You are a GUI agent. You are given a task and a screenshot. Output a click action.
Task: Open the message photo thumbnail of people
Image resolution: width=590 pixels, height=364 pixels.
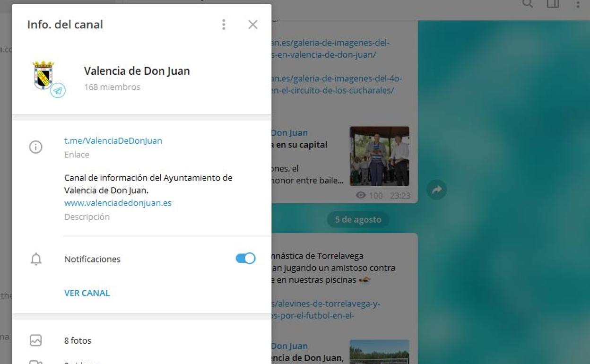pos(379,156)
